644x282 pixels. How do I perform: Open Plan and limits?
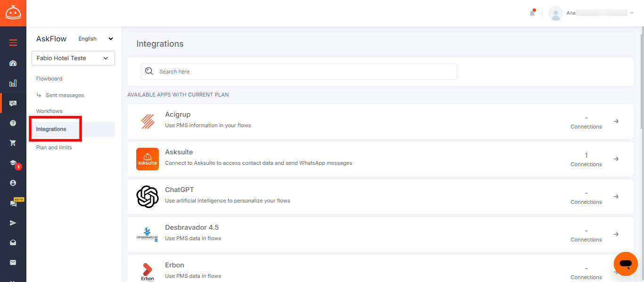point(54,147)
